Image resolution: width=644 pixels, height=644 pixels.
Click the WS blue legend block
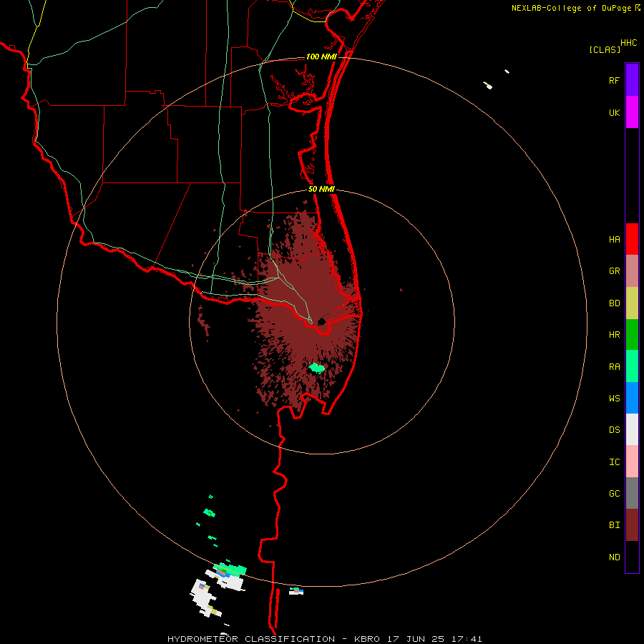pos(632,398)
